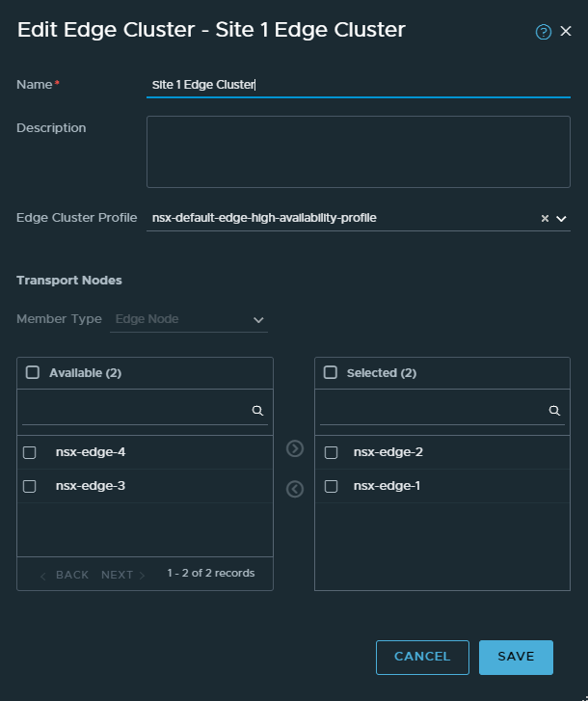588x701 pixels.
Task: Select the nsx-edge-1 checkbox
Action: pyautogui.click(x=332, y=486)
